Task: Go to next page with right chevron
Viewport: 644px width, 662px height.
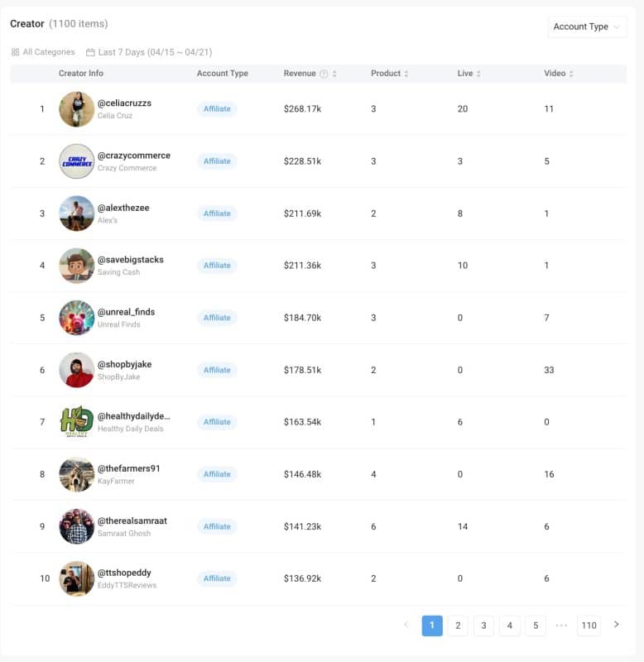Action: tap(617, 626)
